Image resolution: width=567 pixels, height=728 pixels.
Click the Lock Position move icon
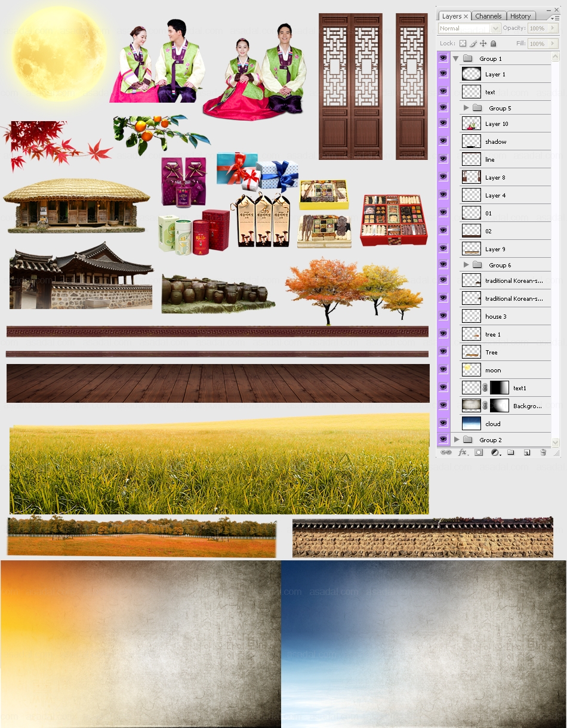coord(483,44)
